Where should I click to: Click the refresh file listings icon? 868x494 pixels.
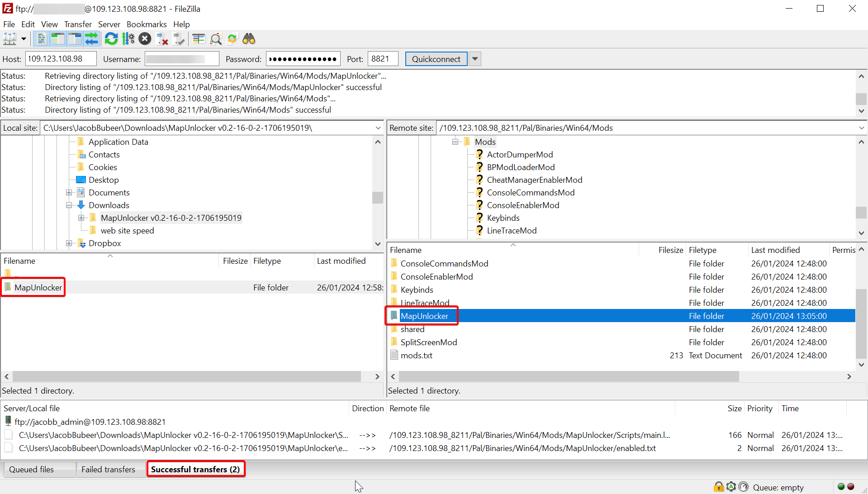[111, 39]
